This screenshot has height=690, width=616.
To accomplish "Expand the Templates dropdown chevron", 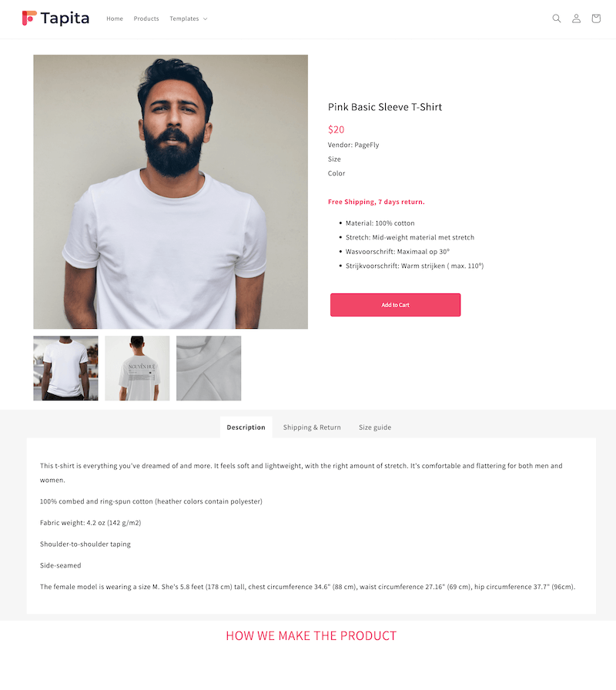I will [205, 19].
